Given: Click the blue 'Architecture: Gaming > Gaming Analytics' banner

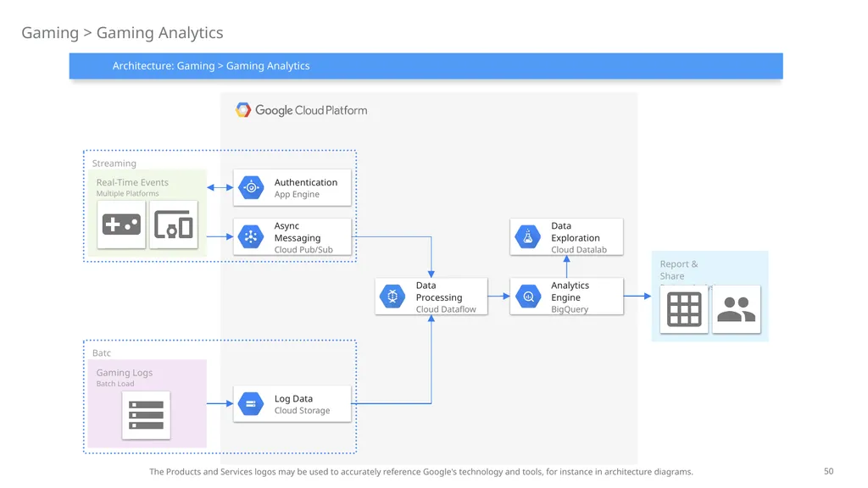Looking at the screenshot, I should point(426,66).
